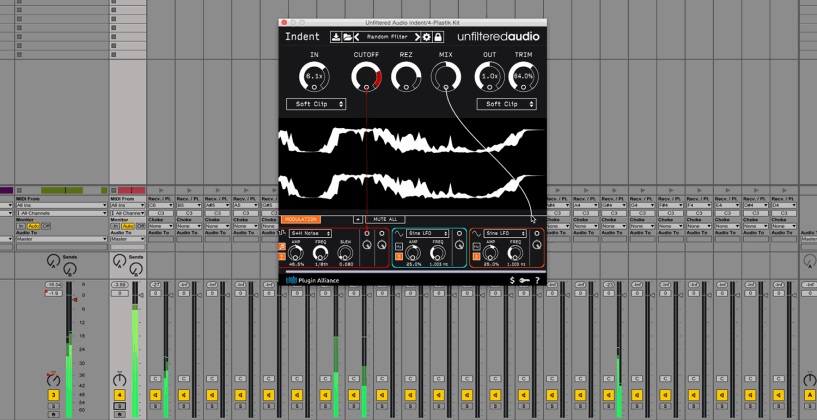Screen dimensions: 817x420
Task: Toggle the track 4 activator button
Action: tap(121, 395)
